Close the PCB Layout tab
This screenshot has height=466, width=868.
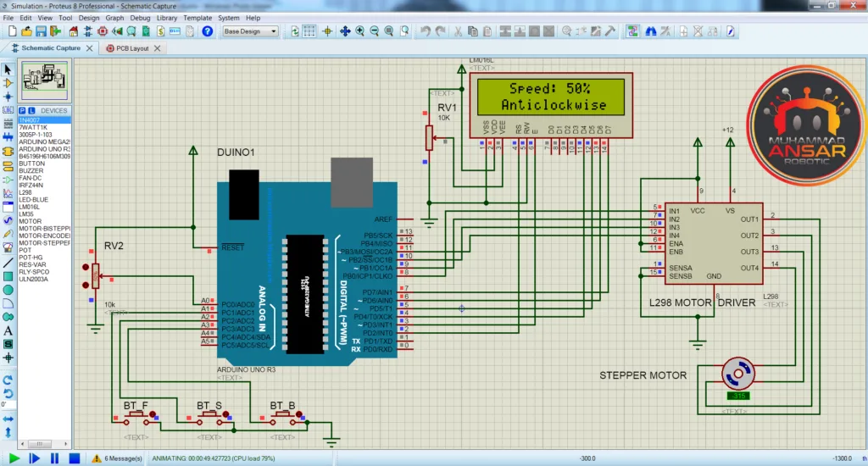tap(157, 48)
